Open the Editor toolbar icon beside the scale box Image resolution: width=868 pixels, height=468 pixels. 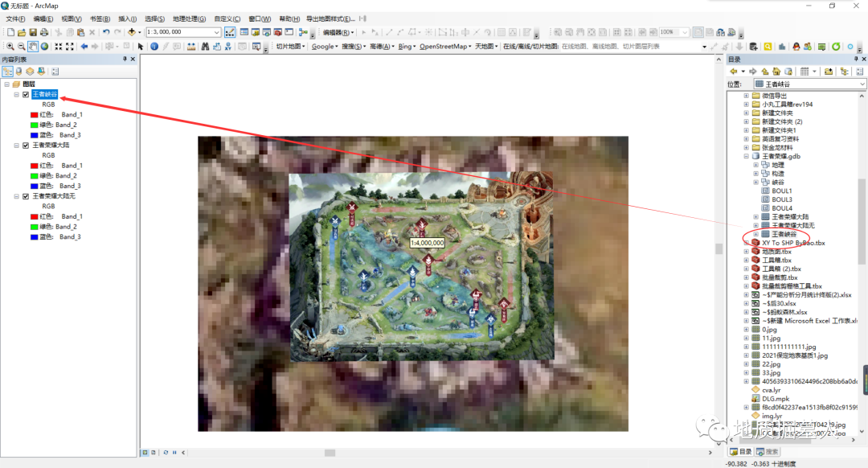click(x=230, y=33)
